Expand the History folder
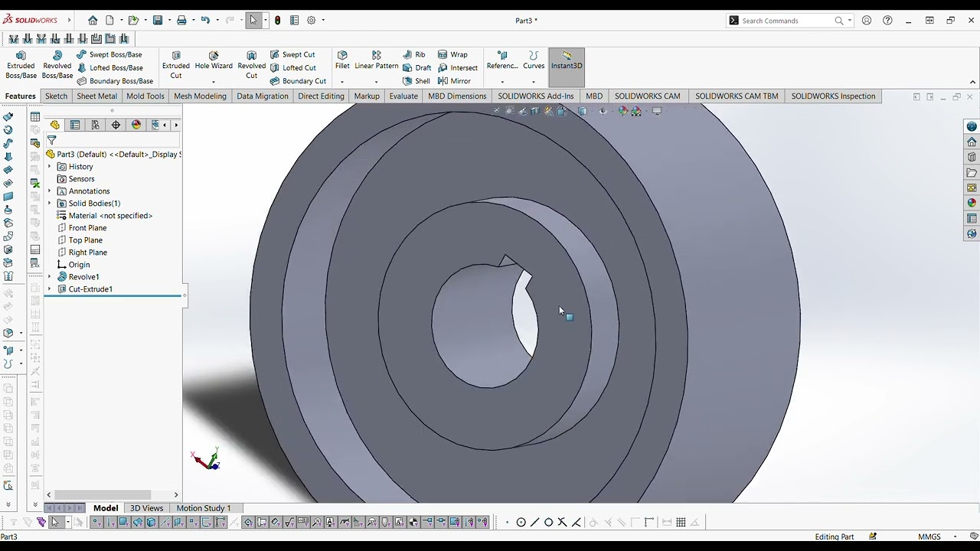This screenshot has width=980, height=551. coord(50,167)
